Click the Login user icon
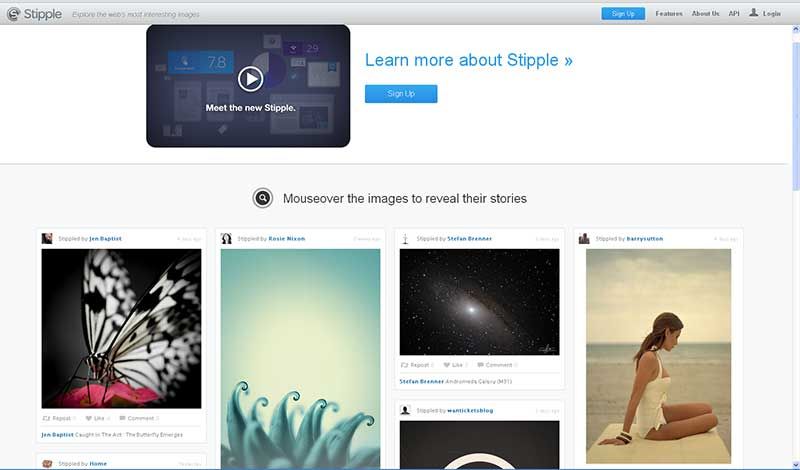Viewport: 800px width, 470px height. point(753,13)
